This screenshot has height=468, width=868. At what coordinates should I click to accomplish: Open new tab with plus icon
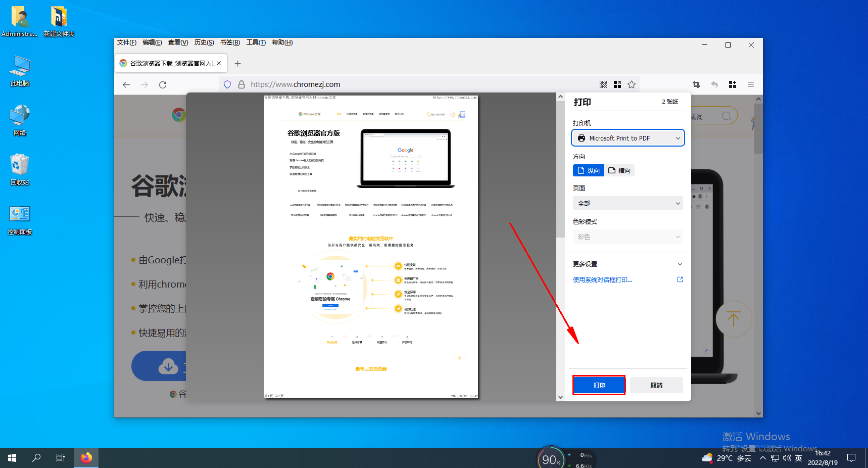(238, 63)
